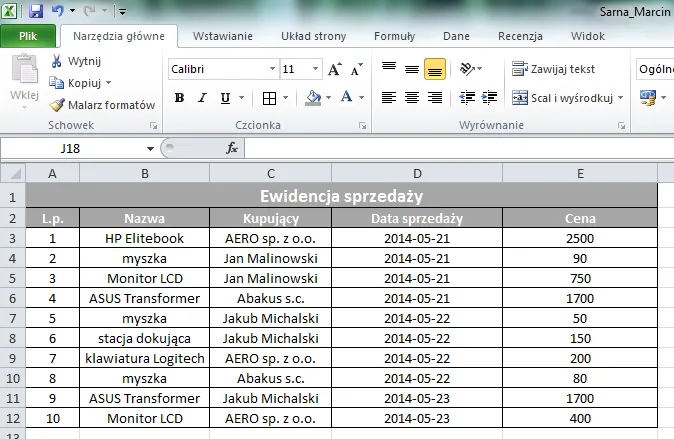Toggle bold formatting

(179, 98)
